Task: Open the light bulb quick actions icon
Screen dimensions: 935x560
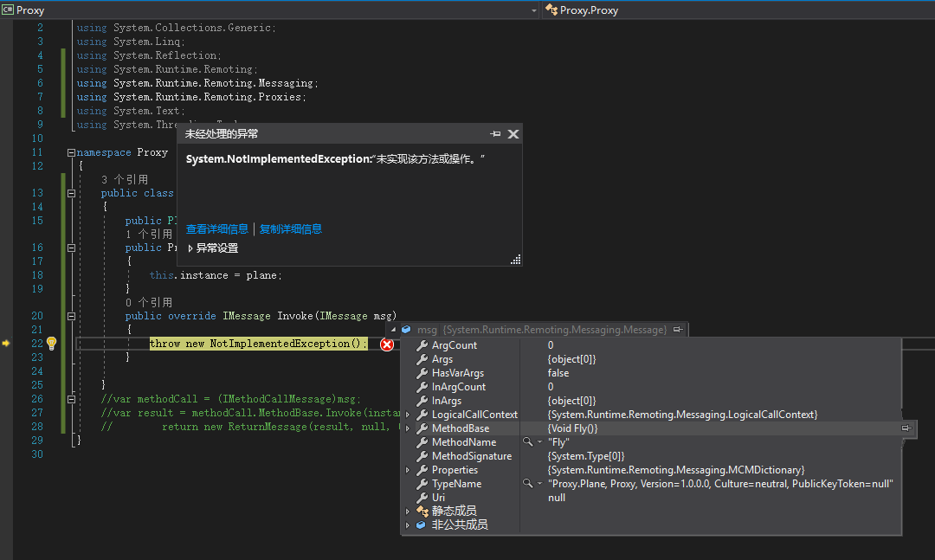Action: 51,344
